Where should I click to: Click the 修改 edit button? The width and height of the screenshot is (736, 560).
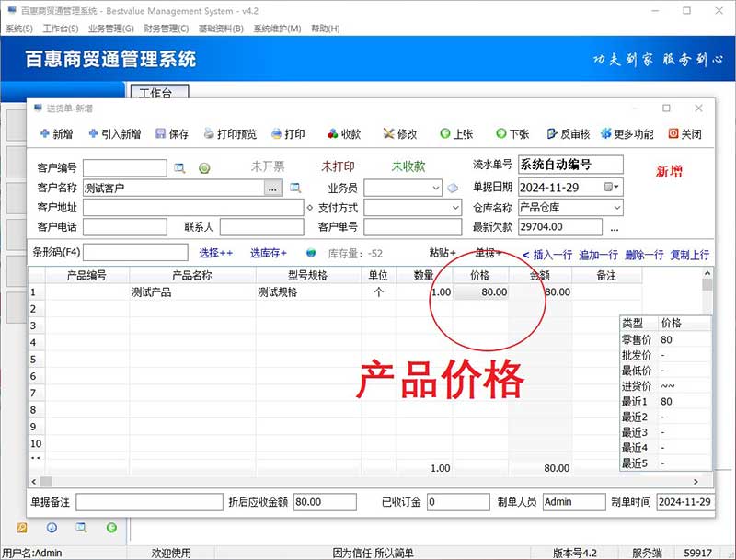coord(400,134)
